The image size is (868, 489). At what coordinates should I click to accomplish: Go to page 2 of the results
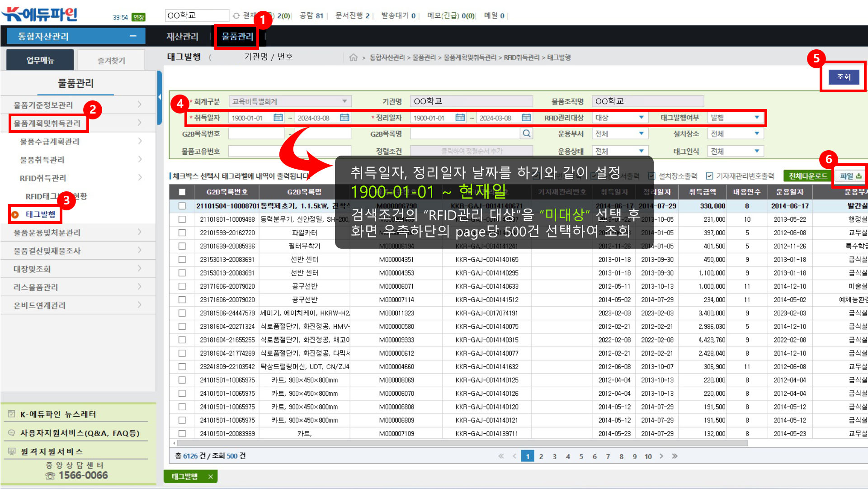(541, 456)
